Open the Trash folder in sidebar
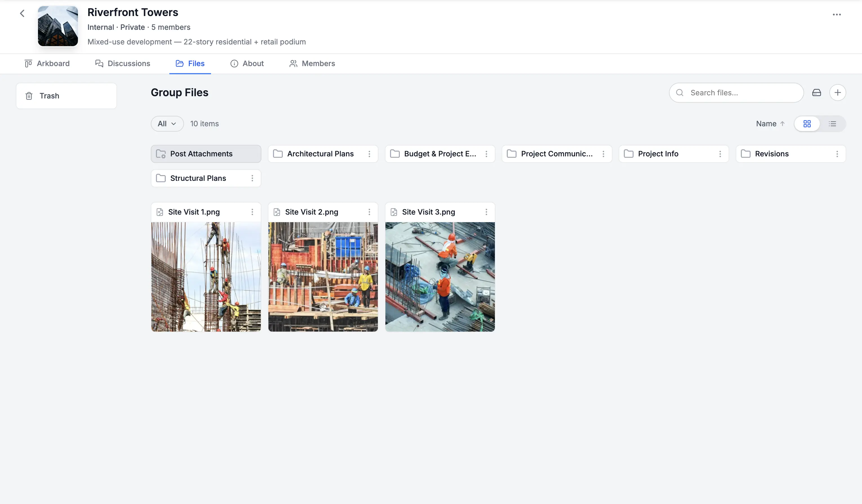 66,96
